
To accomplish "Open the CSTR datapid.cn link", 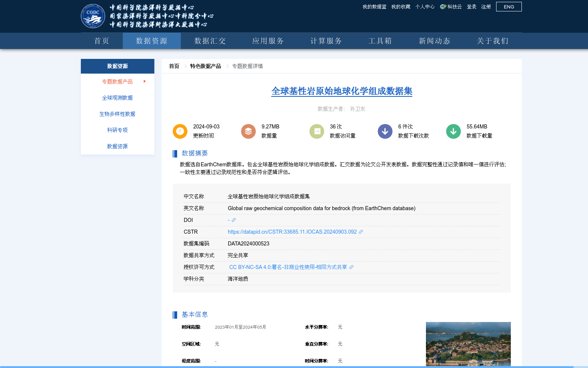I will coord(292,232).
